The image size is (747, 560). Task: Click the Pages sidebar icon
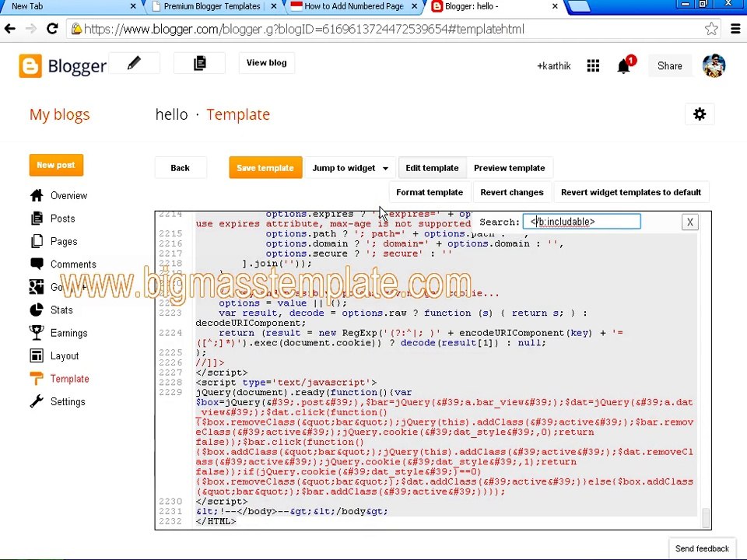coord(37,241)
